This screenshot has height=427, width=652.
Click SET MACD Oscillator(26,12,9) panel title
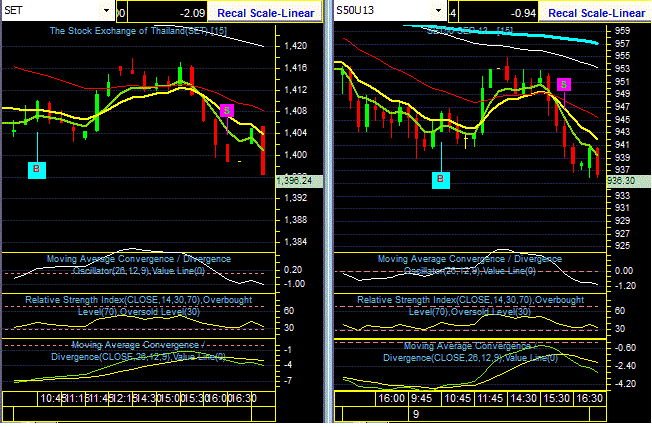point(138,265)
